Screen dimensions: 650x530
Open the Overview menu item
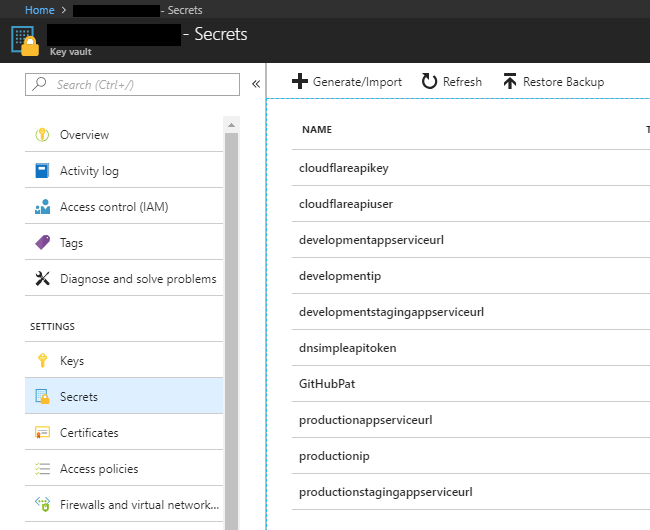124,135
